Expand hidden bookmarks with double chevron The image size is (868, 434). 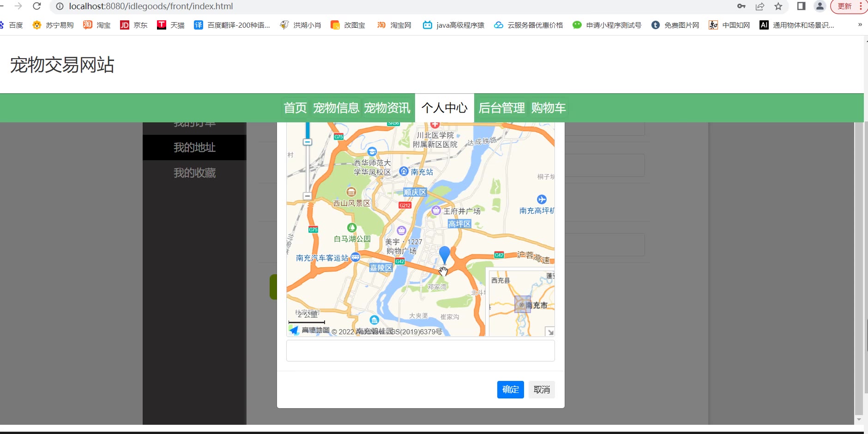tap(860, 24)
